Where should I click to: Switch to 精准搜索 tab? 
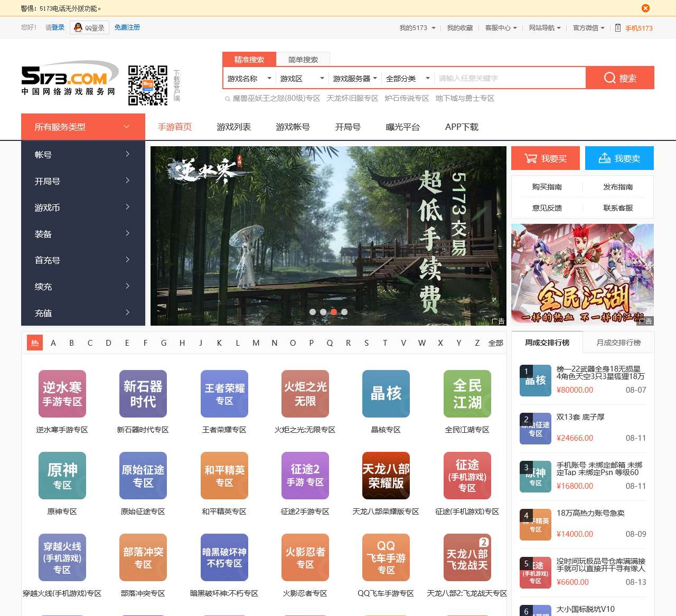pyautogui.click(x=249, y=59)
